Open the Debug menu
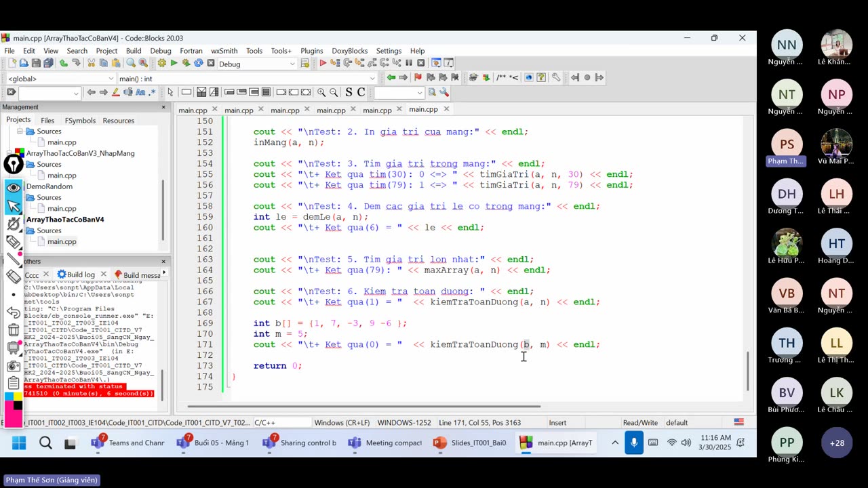Viewport: 868px width, 488px height. point(161,51)
